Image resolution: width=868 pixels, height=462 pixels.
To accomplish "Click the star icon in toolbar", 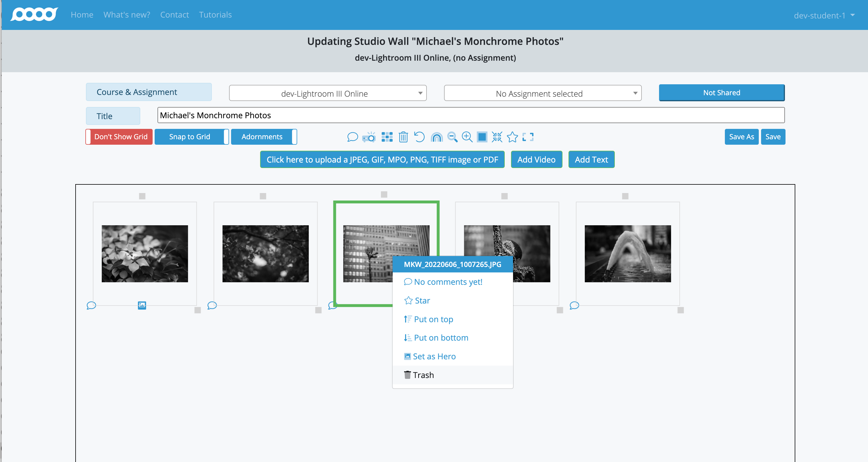I will click(512, 137).
